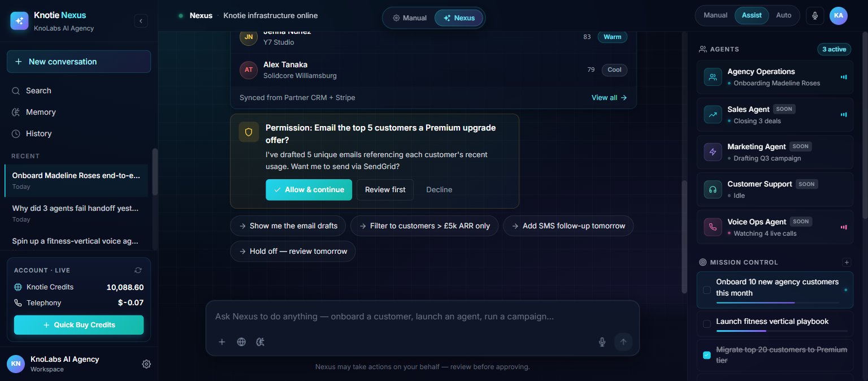Click progress bar under Launch fitness playbook

click(782, 331)
